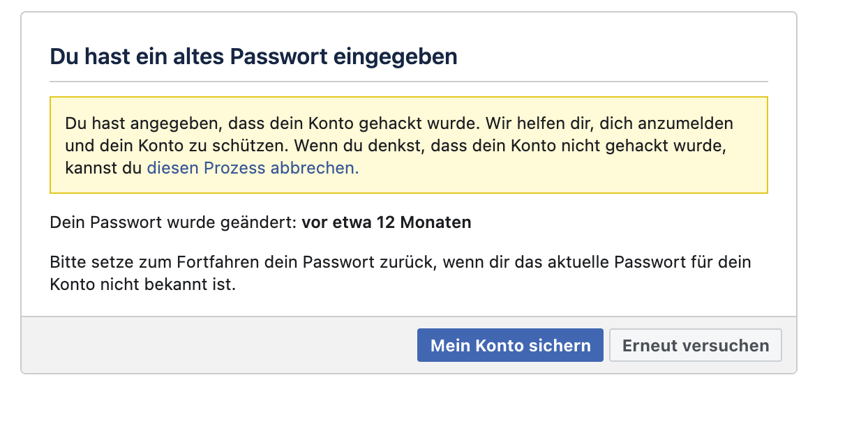
Task: Click the heading "Du hast ein altes Passwort eingegeben"
Action: [253, 56]
